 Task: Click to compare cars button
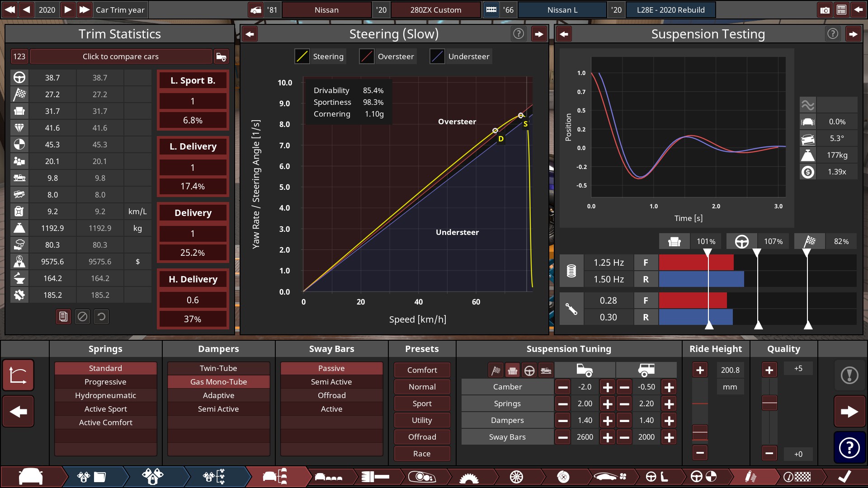pyautogui.click(x=120, y=56)
